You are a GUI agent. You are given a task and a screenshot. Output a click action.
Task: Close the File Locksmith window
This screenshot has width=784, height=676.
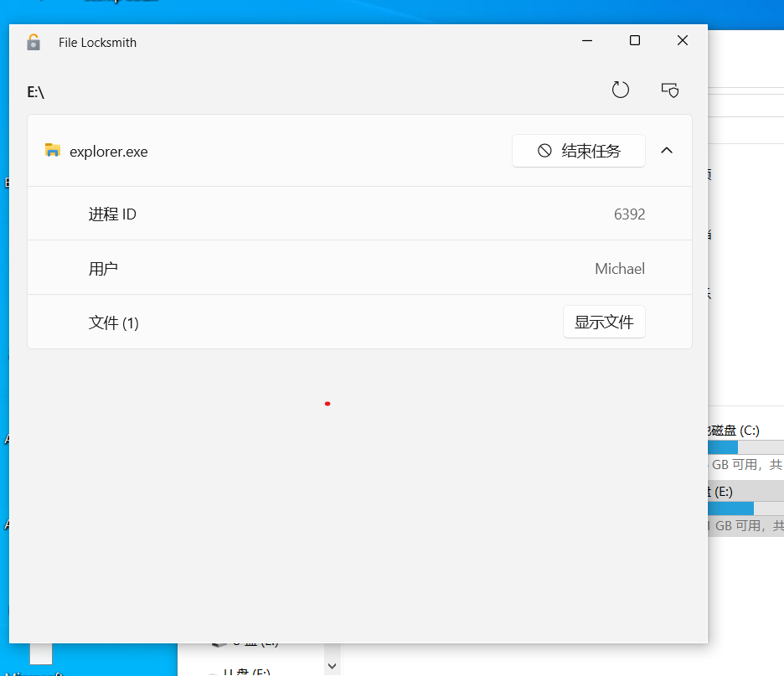point(683,40)
